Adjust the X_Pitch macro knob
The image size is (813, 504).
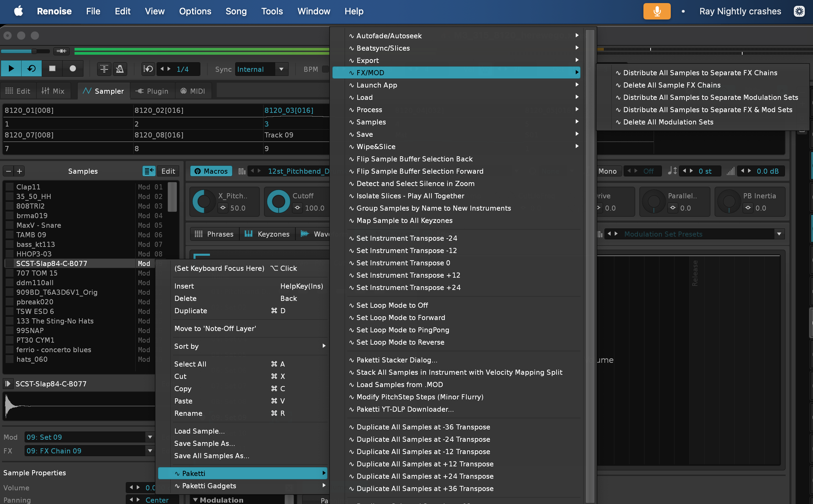204,201
